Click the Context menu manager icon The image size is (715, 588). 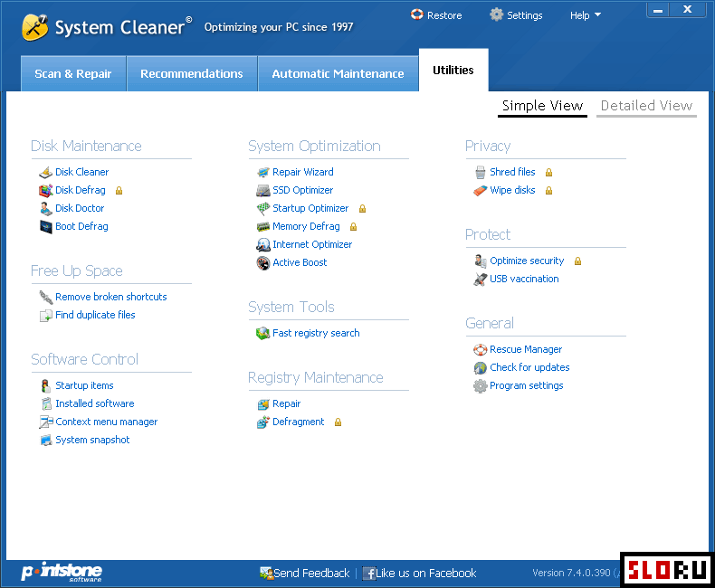(x=45, y=422)
